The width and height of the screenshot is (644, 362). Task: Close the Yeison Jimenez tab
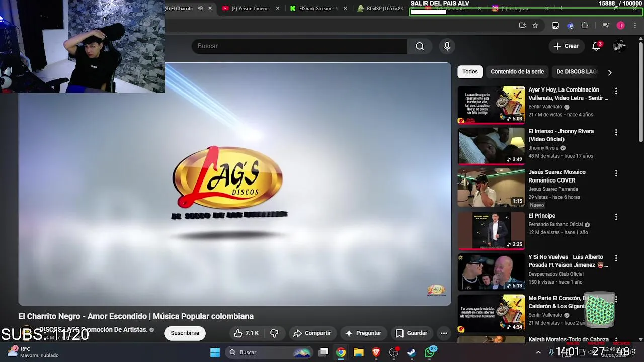tap(277, 9)
